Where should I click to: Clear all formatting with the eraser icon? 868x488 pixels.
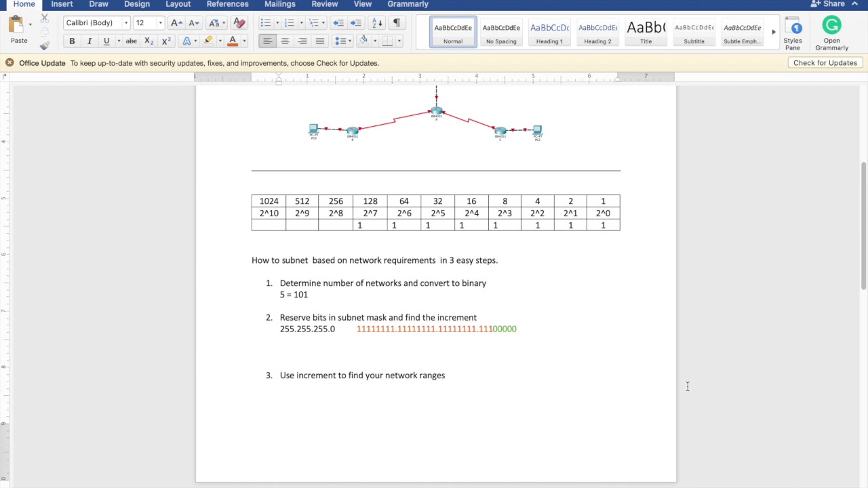tap(239, 23)
